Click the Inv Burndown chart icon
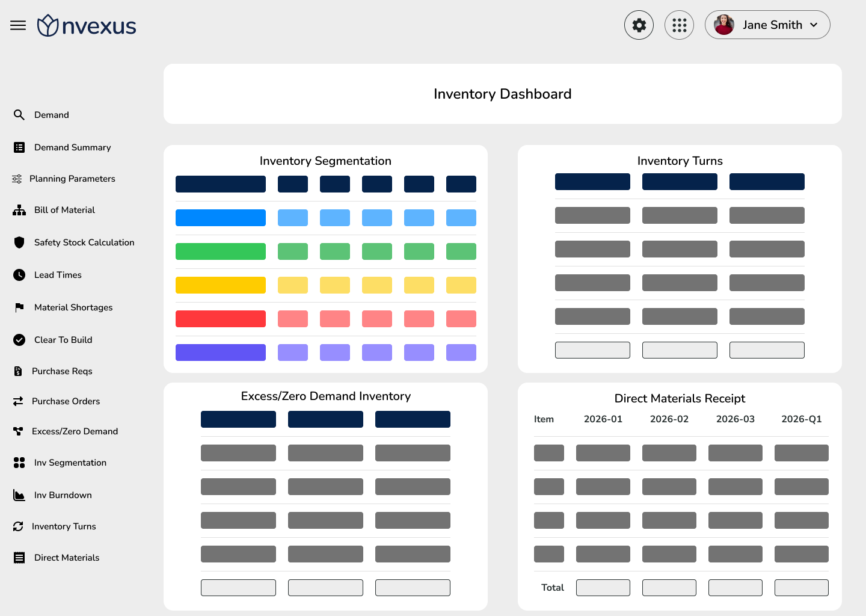The image size is (866, 616). (x=19, y=495)
